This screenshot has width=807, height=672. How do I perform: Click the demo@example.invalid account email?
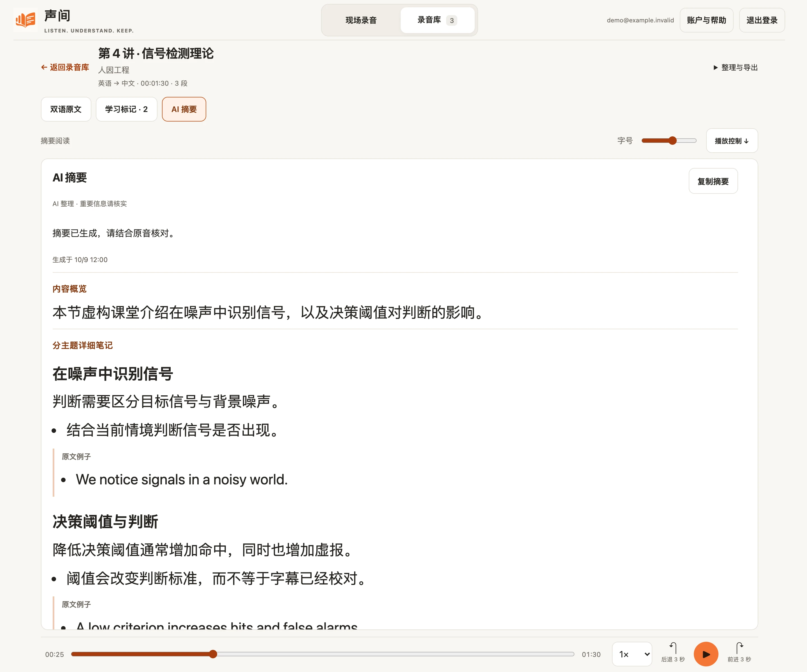pyautogui.click(x=640, y=20)
